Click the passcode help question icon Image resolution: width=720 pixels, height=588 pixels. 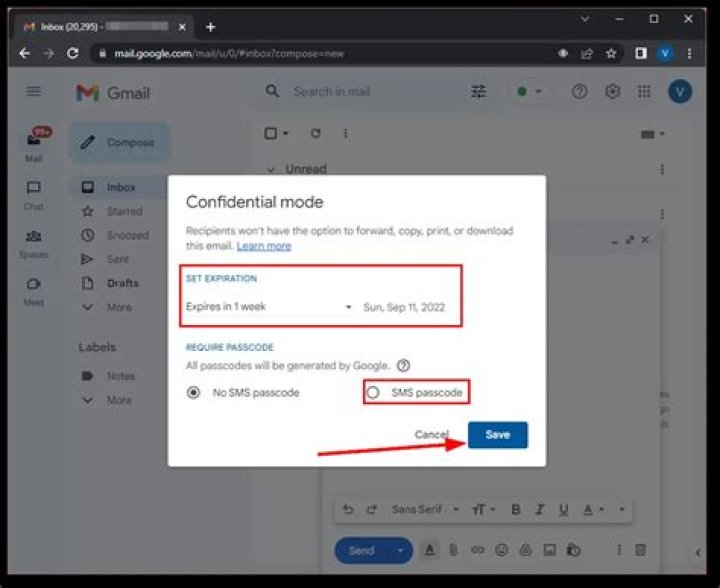403,366
